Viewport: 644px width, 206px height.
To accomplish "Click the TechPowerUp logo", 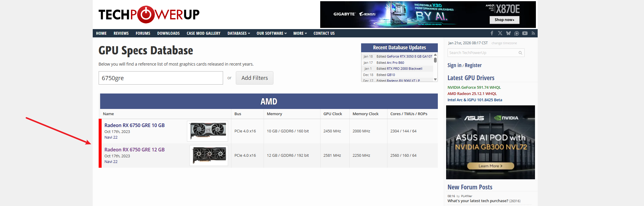I will pyautogui.click(x=149, y=14).
